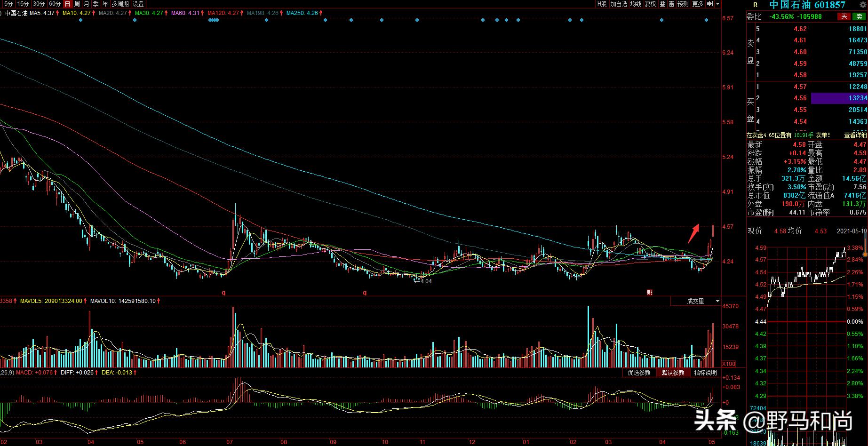This screenshot has width=868, height=446.
Task: Switch to 默认参数 default parameters
Action: pyautogui.click(x=673, y=373)
